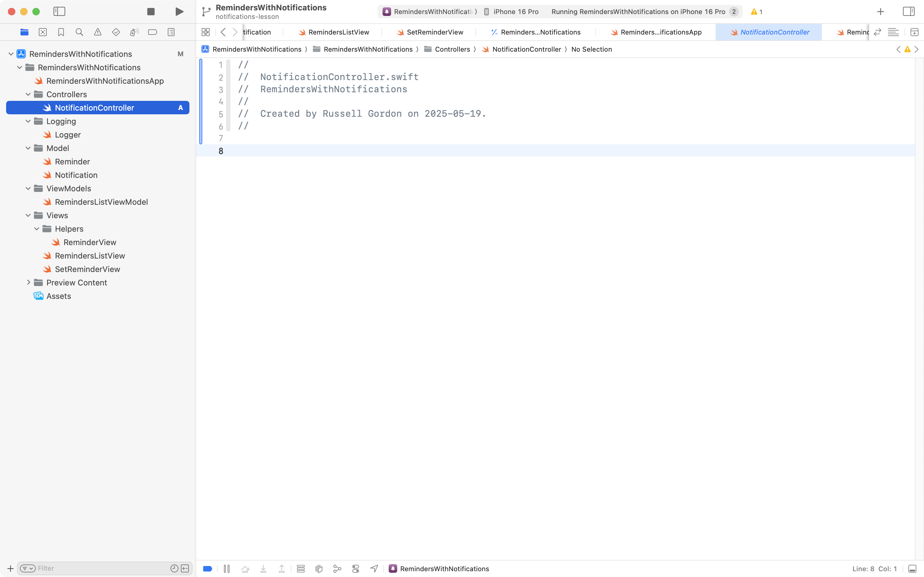Open the Find navigator magnifier icon
Viewport: 924px width, 577px height.
click(79, 32)
